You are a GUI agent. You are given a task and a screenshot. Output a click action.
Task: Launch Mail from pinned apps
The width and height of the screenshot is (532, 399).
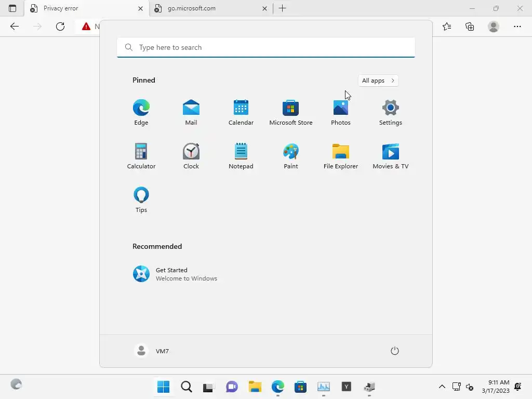pos(191,112)
